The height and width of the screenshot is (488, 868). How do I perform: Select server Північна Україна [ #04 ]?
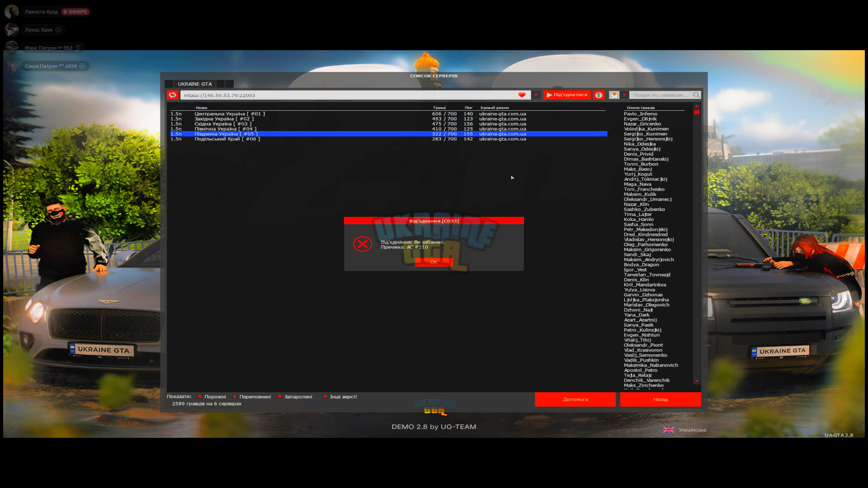(x=389, y=129)
